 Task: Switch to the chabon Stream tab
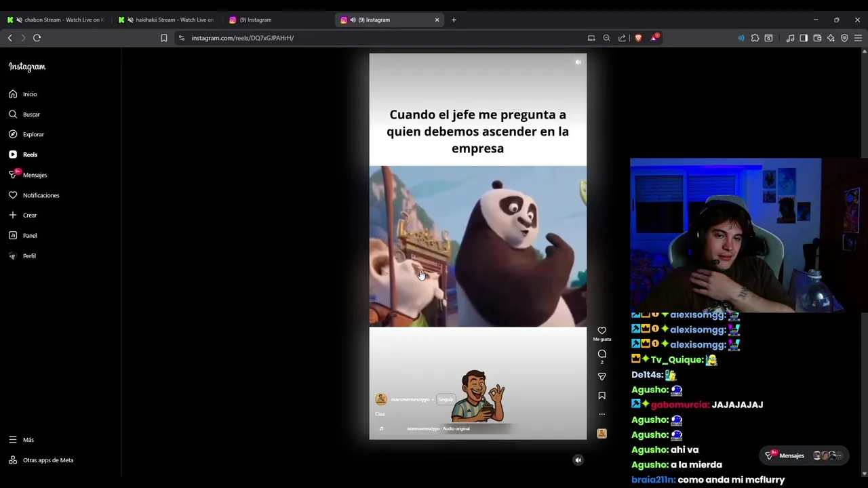tap(58, 20)
